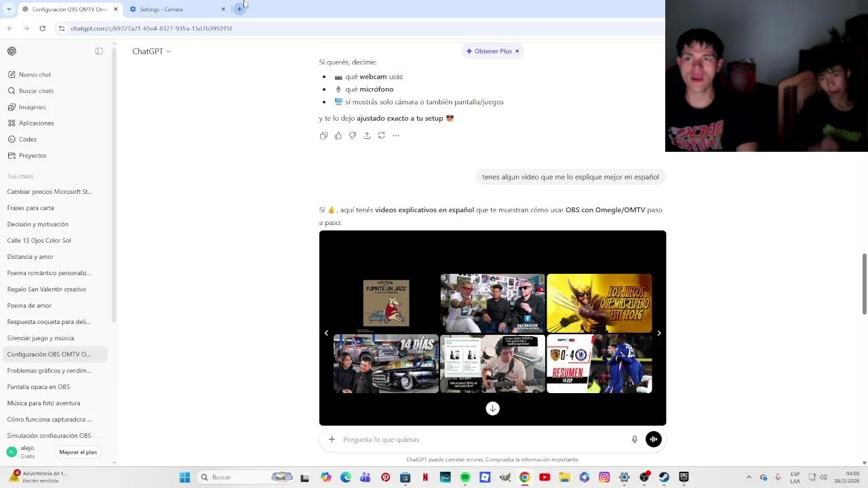Reload the browser page
The height and width of the screenshot is (488, 868).
pyautogui.click(x=42, y=28)
